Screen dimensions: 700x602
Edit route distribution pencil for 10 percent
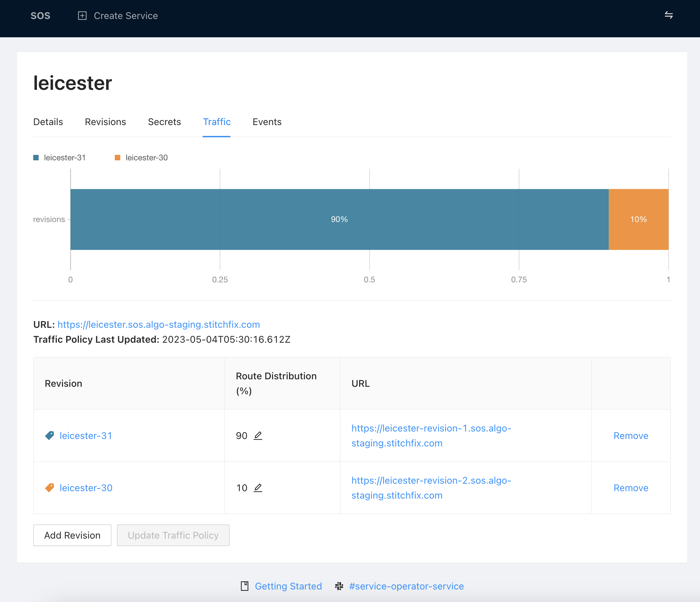258,488
